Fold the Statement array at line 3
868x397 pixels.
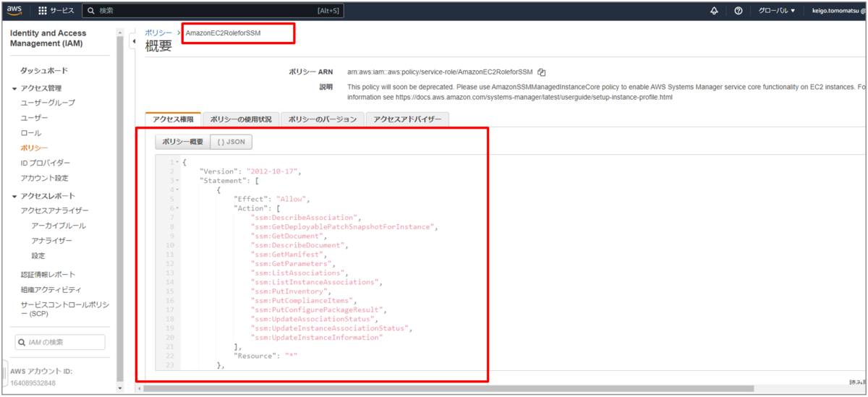[178, 180]
